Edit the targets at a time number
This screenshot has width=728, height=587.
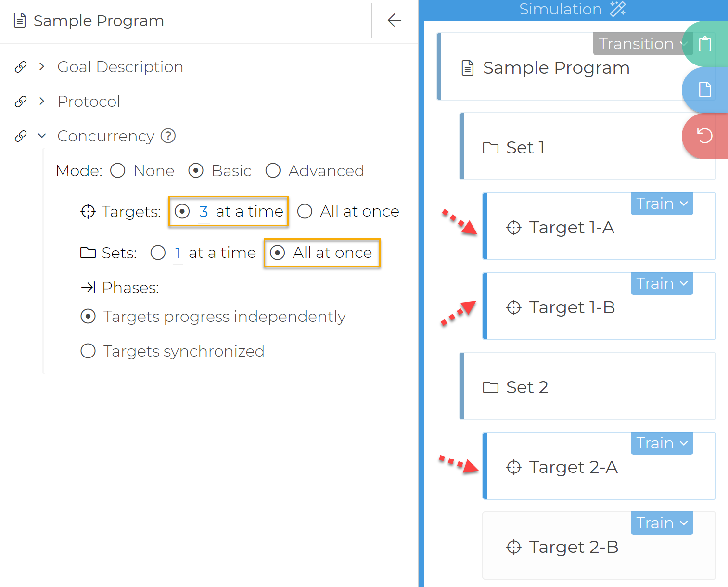204,212
